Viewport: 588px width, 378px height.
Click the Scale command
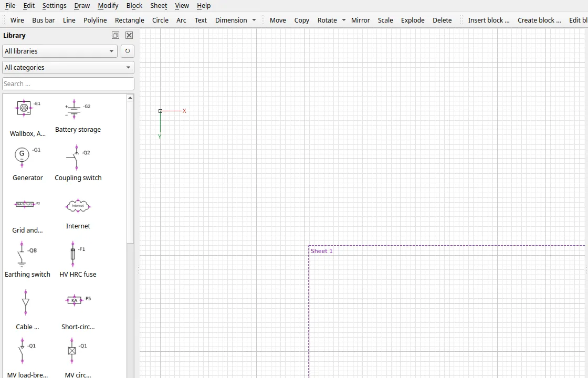pos(385,20)
